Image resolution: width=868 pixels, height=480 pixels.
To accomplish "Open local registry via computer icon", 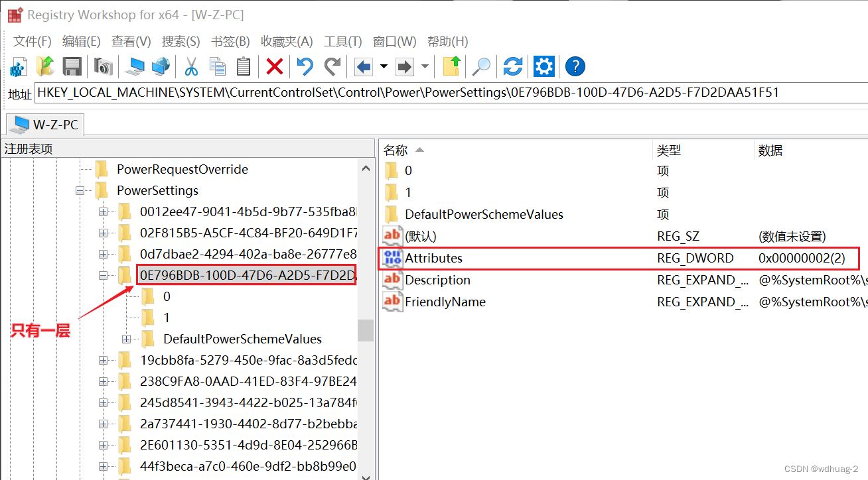I will pos(136,66).
